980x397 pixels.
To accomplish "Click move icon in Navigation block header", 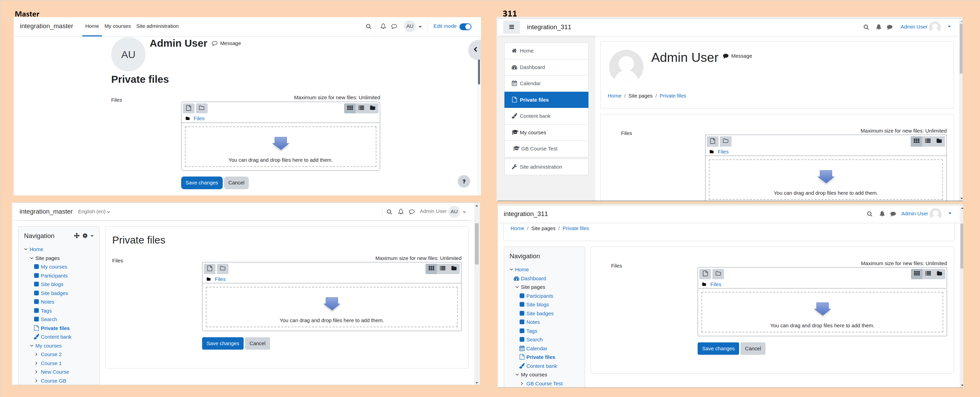I will [77, 236].
